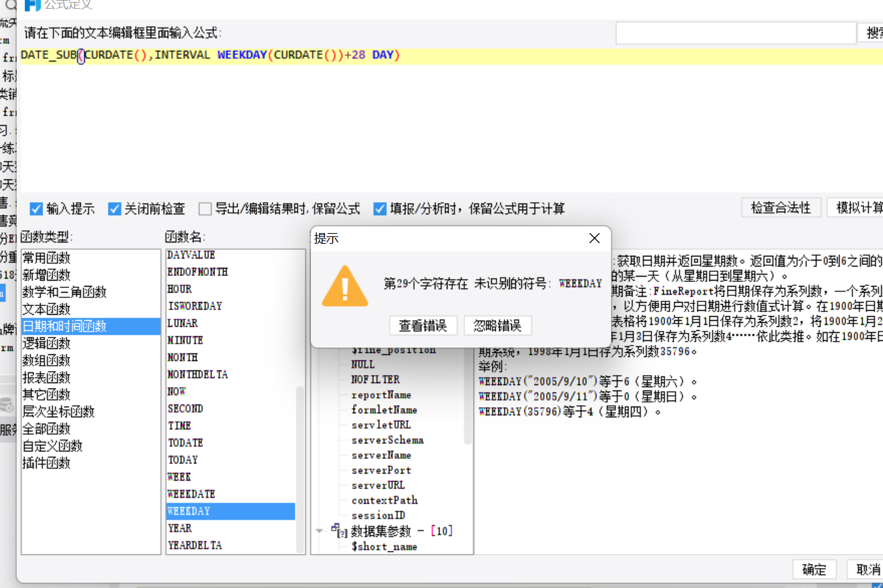
Task: Pick SECOND function
Action: point(185,409)
